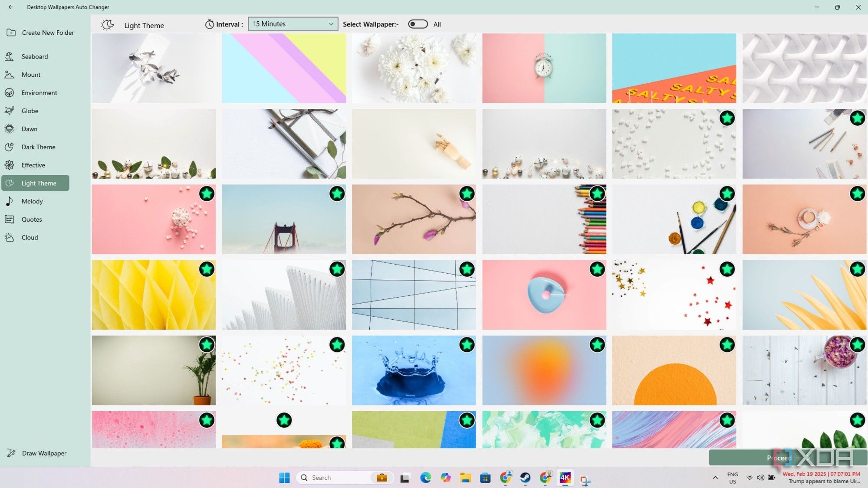Select the alarm clock pastel wallpaper
868x488 pixels.
click(544, 68)
